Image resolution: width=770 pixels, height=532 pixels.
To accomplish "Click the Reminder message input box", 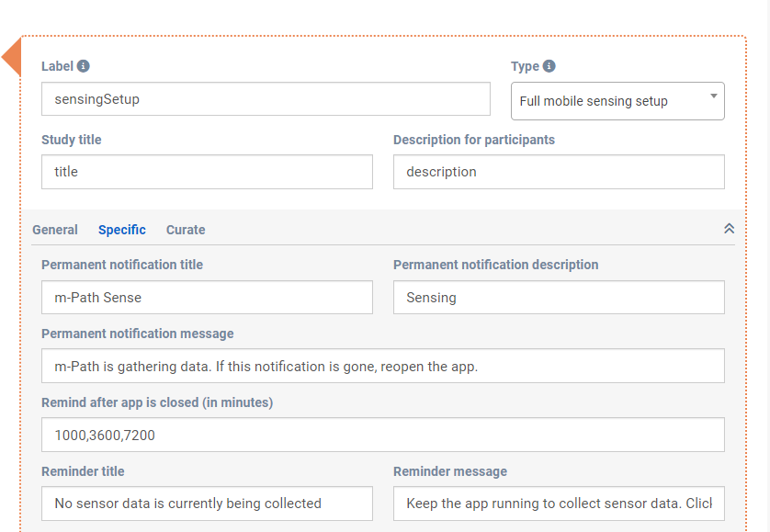I will coord(559,504).
